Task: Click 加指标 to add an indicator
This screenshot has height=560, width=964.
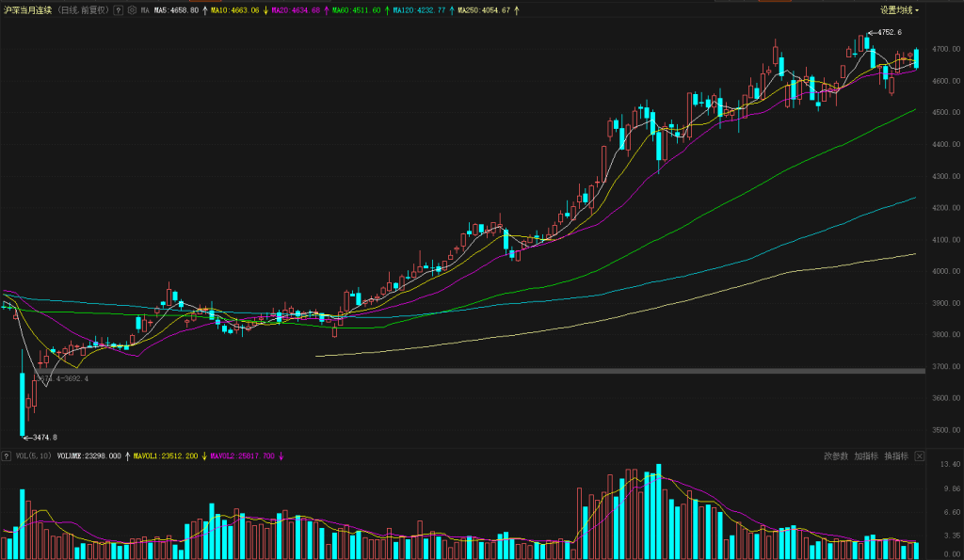Action: pos(866,456)
